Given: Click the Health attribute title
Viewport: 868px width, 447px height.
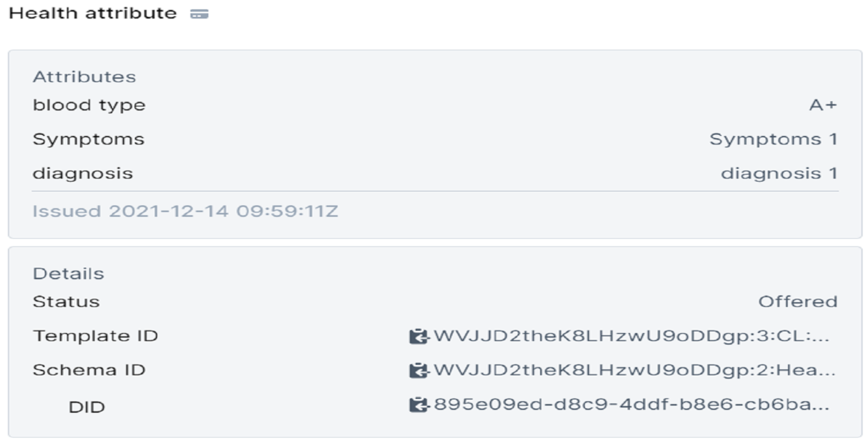Looking at the screenshot, I should 93,13.
